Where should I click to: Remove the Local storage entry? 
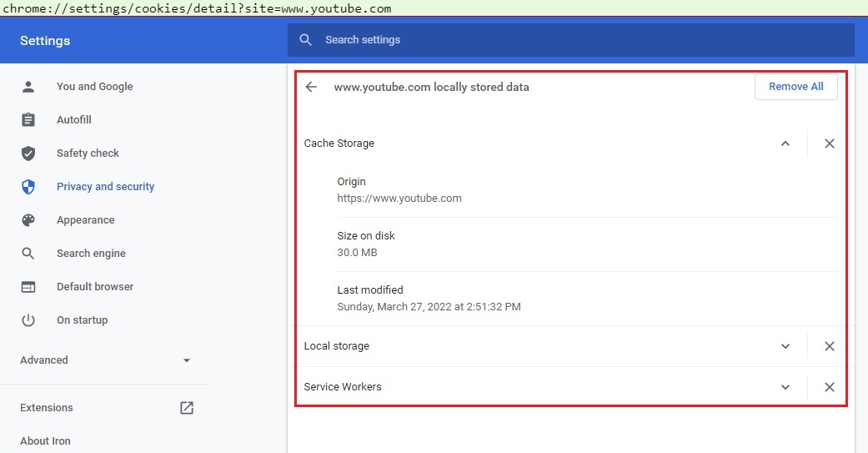[x=830, y=346]
